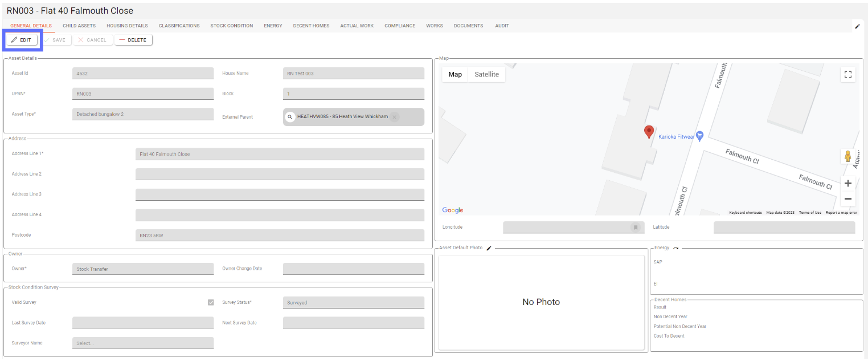Screen dimensions: 868x361
Task: Click the refresh icon next to Energy
Action: pos(675,248)
